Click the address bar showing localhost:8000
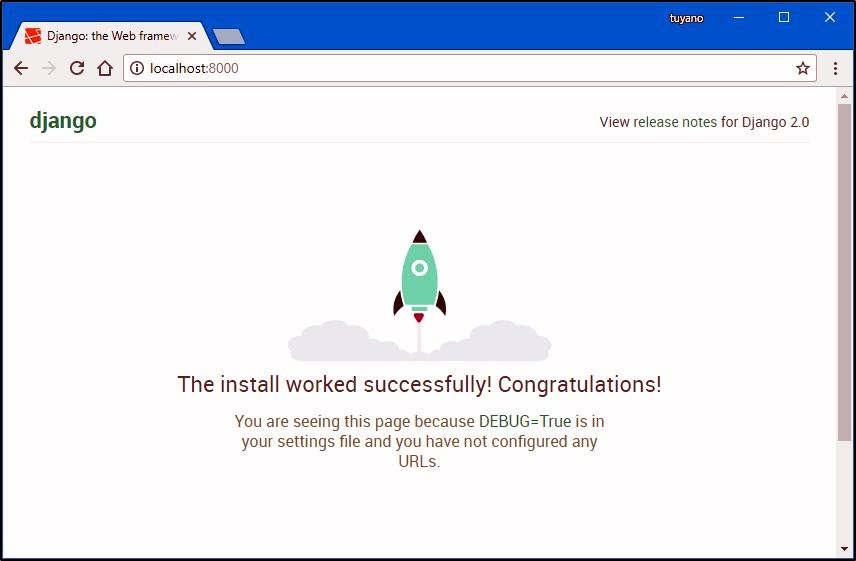Screen dimensions: 856x561 pyautogui.click(x=450, y=68)
